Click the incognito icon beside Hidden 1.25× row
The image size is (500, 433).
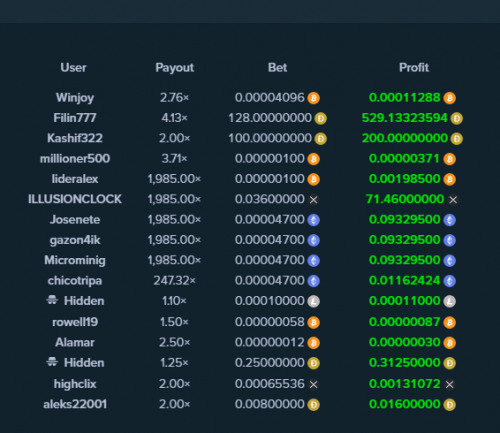52,362
